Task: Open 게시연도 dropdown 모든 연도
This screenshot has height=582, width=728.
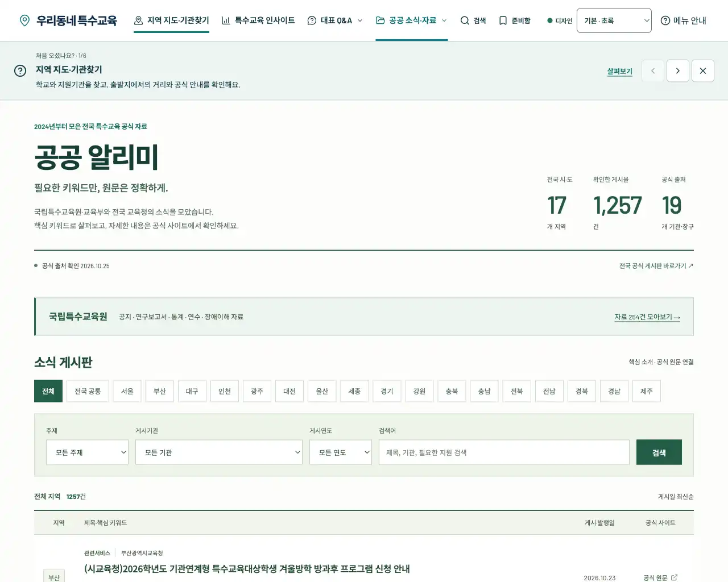Action: click(341, 452)
